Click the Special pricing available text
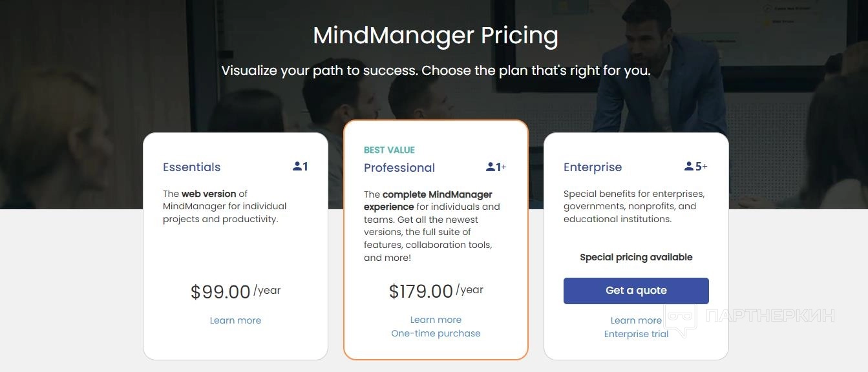 pos(636,257)
